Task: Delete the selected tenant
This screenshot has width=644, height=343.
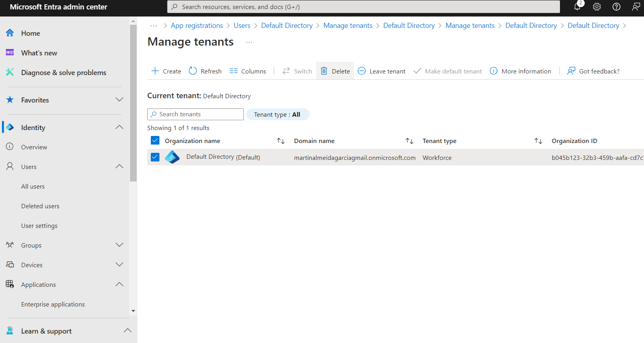Action: tap(335, 71)
